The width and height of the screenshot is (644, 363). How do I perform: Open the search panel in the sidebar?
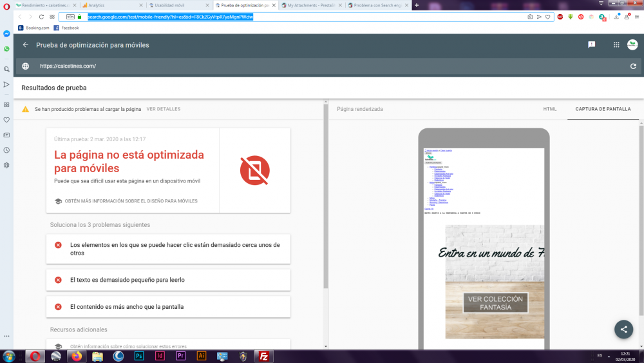point(6,69)
